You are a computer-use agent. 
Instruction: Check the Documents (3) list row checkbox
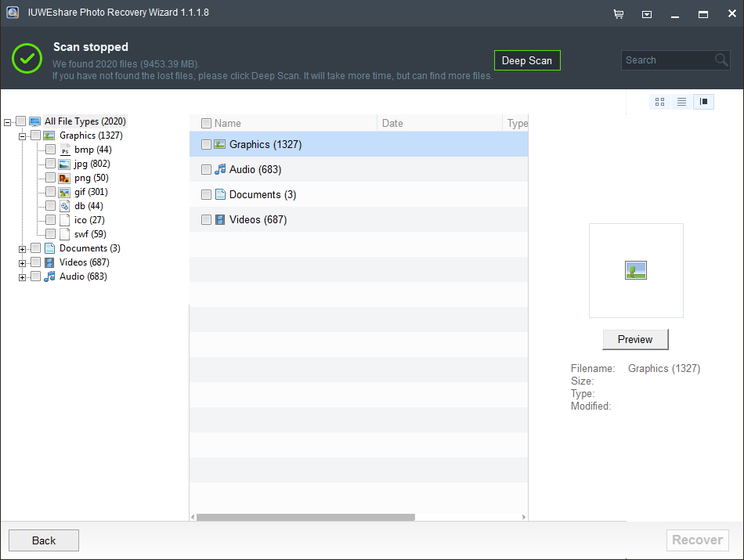click(206, 194)
